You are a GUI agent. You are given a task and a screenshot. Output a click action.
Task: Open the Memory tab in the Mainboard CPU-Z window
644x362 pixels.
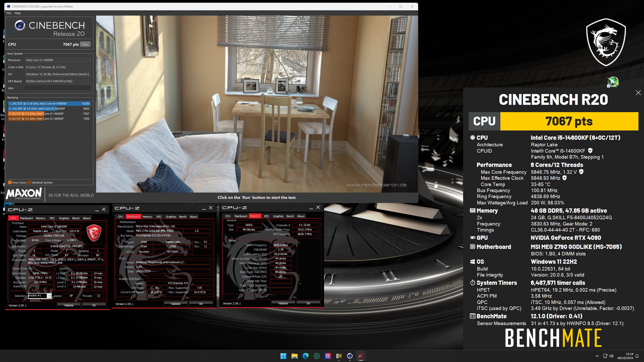(x=147, y=217)
